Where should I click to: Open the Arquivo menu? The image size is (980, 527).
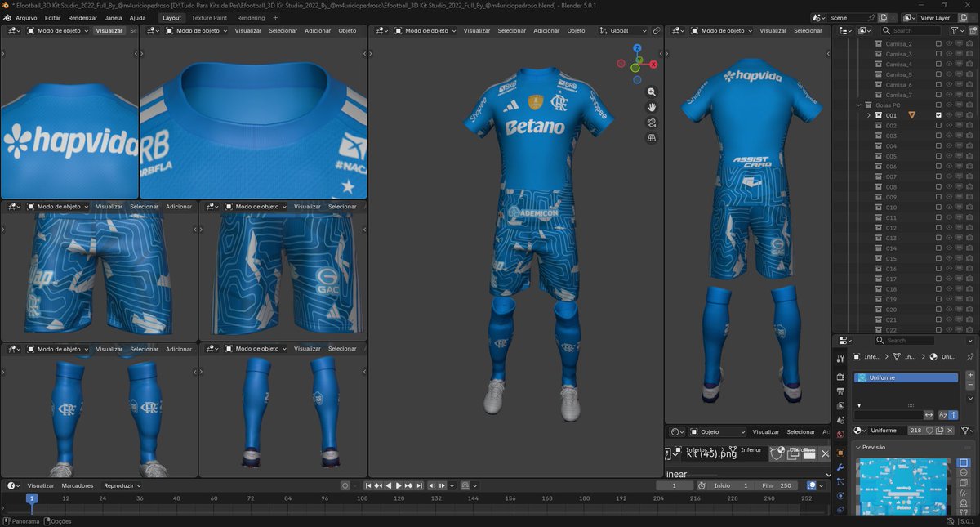pyautogui.click(x=26, y=17)
